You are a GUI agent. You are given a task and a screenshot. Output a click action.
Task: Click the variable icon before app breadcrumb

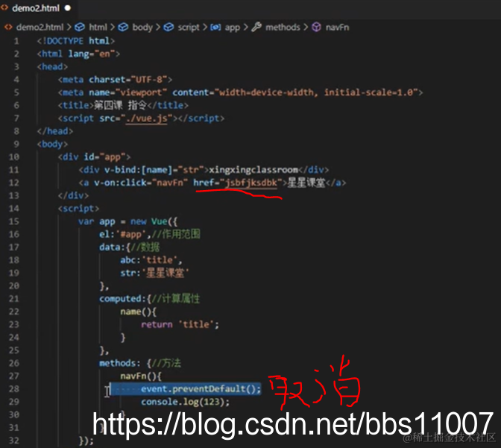pos(215,27)
